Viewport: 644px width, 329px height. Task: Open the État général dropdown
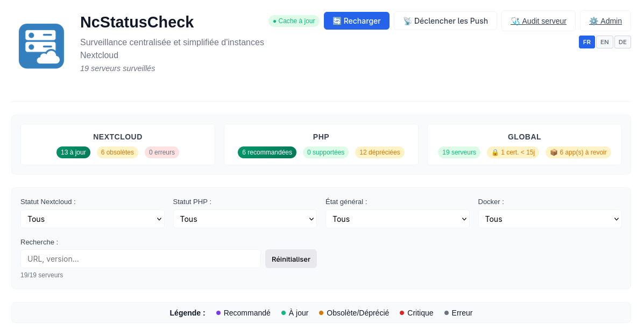pos(398,219)
